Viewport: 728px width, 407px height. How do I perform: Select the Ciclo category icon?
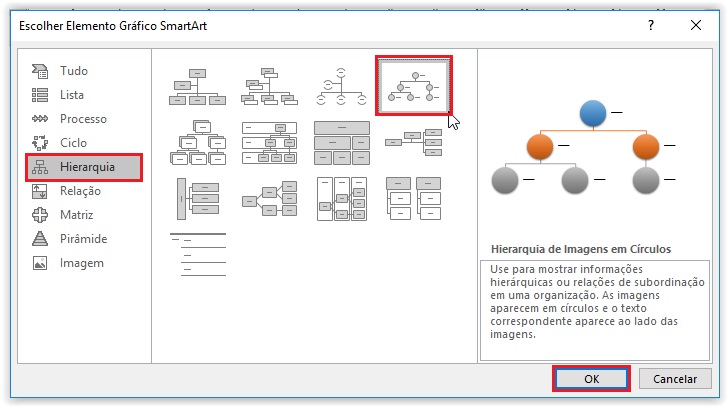40,143
